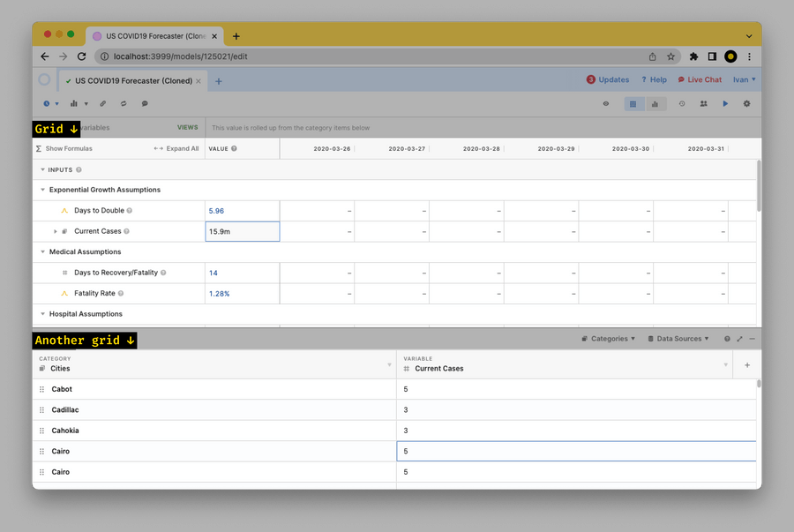Expand the Current Cases row
Viewport: 794px width, 532px height.
56,231
